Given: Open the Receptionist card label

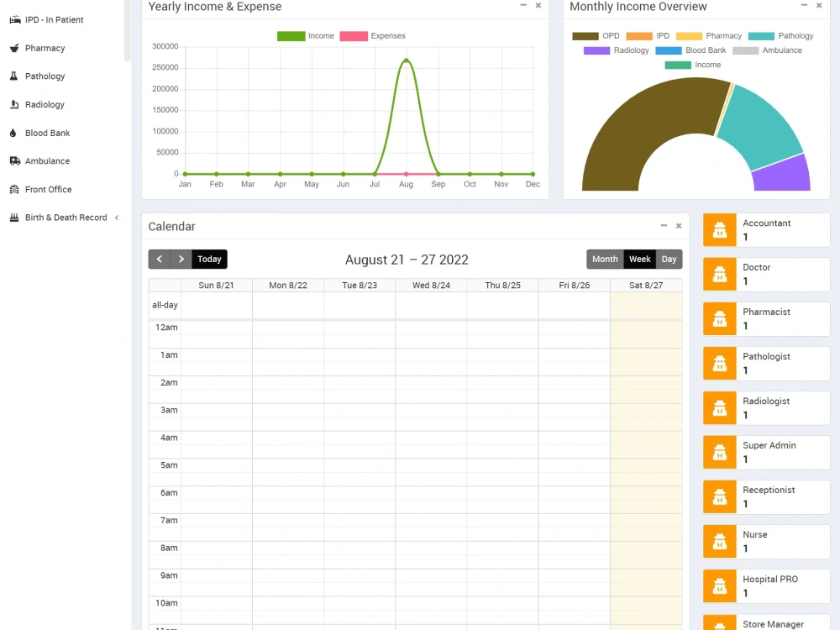Looking at the screenshot, I should coord(769,491).
